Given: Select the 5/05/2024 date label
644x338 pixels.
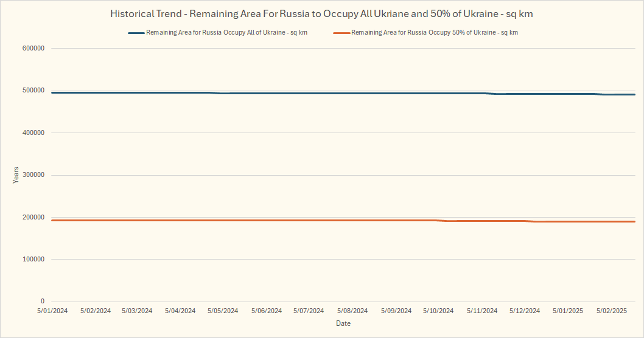Looking at the screenshot, I should 223,311.
